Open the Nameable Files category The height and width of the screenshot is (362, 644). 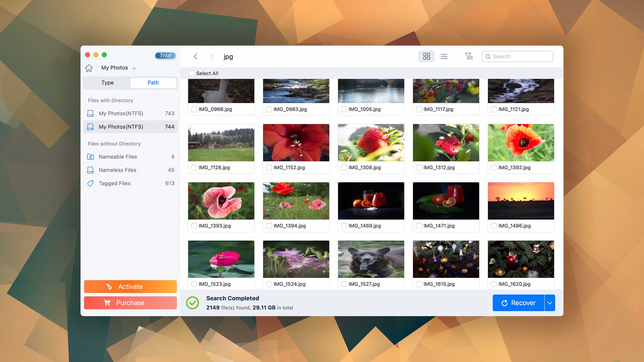[130, 157]
